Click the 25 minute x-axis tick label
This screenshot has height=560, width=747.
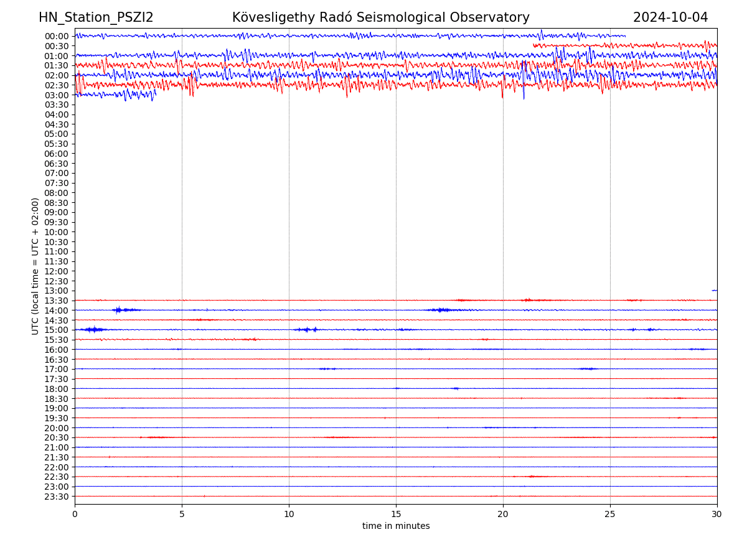(x=610, y=515)
